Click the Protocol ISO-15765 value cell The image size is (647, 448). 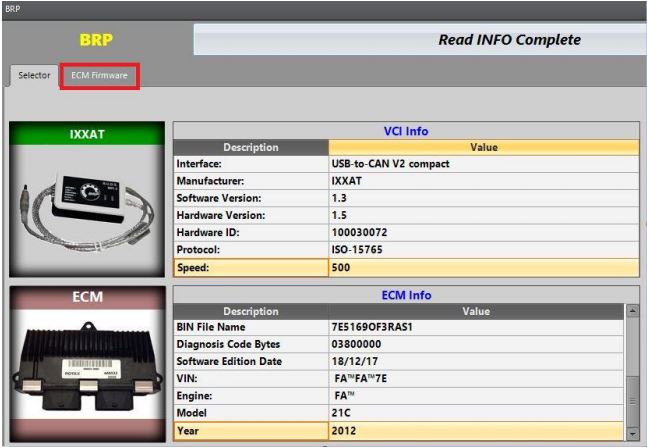coord(482,250)
